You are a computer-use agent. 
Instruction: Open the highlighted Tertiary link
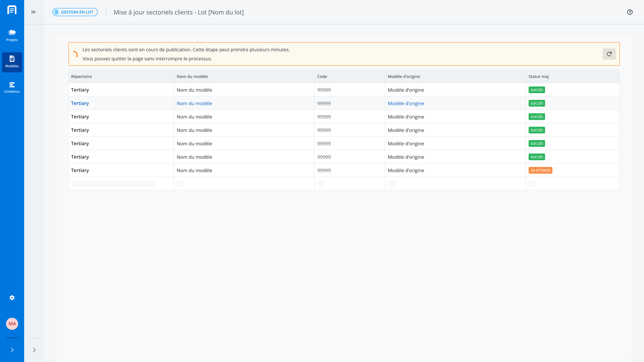80,103
